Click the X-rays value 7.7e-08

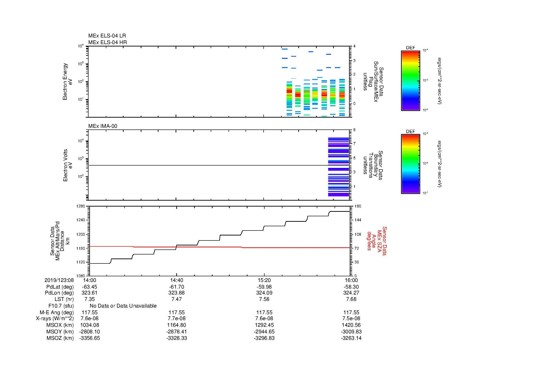click(177, 318)
